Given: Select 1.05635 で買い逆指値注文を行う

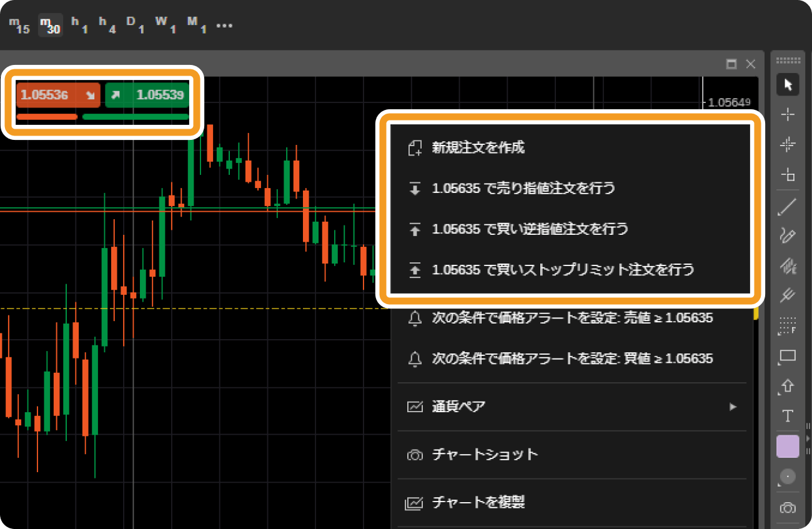Looking at the screenshot, I should (570, 229).
